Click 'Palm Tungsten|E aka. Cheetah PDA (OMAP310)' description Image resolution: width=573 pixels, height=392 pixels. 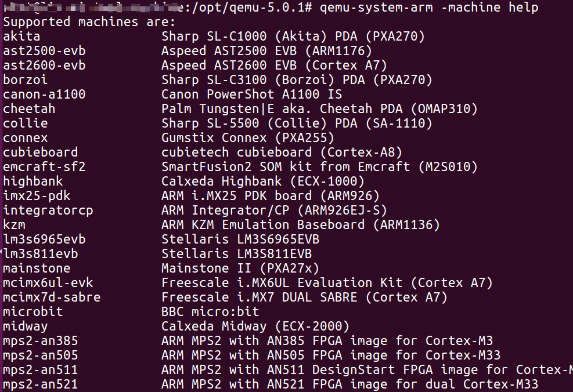pyautogui.click(x=319, y=109)
